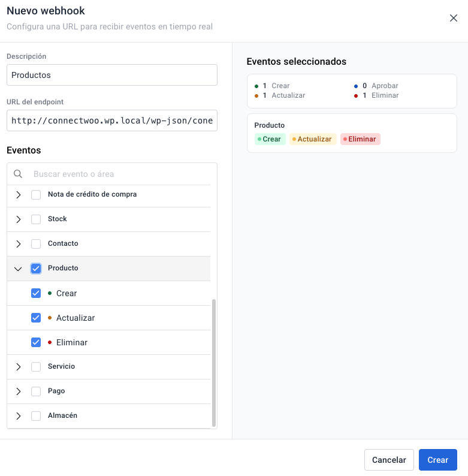
Task: Click the red Eliminar tag in Producto card
Action: (360, 139)
